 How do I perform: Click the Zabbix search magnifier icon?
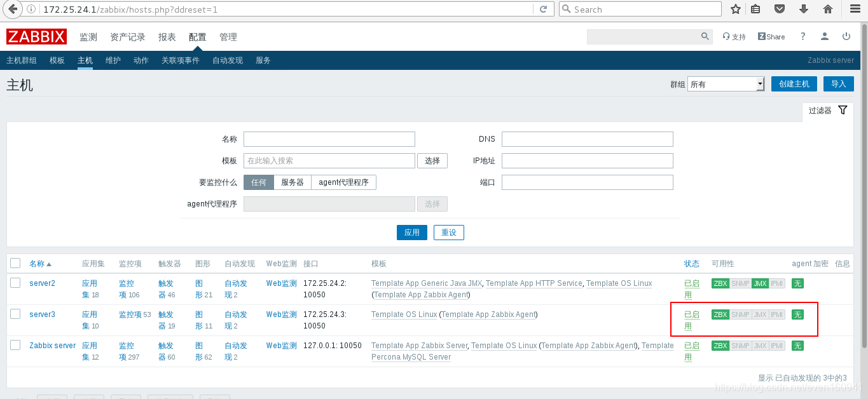tap(705, 36)
